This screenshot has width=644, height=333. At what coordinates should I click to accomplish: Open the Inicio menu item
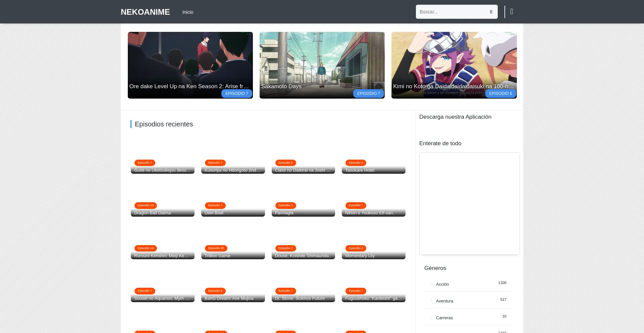187,12
